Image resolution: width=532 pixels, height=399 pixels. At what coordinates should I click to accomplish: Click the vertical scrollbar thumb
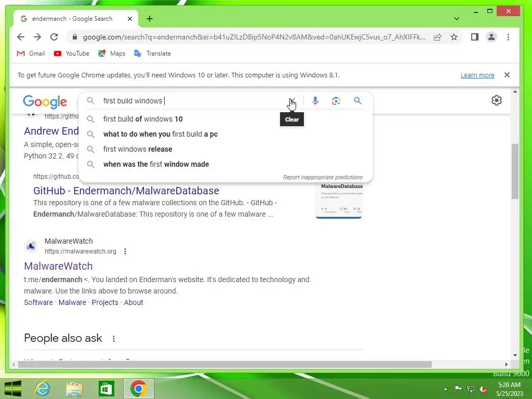coord(515,171)
